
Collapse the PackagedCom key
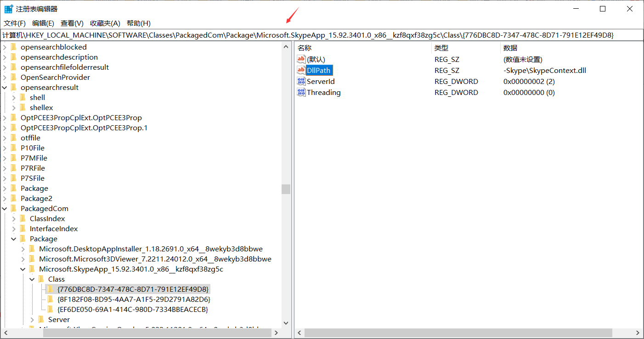[5, 208]
